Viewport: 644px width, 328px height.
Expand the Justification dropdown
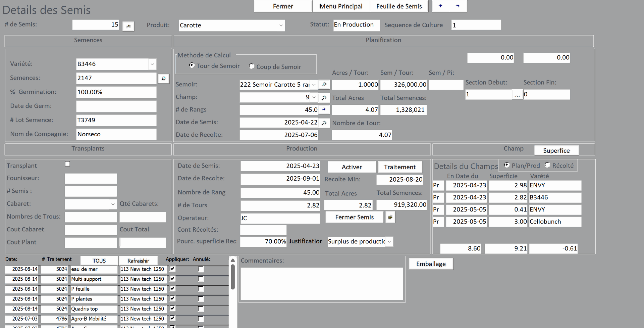(x=389, y=242)
